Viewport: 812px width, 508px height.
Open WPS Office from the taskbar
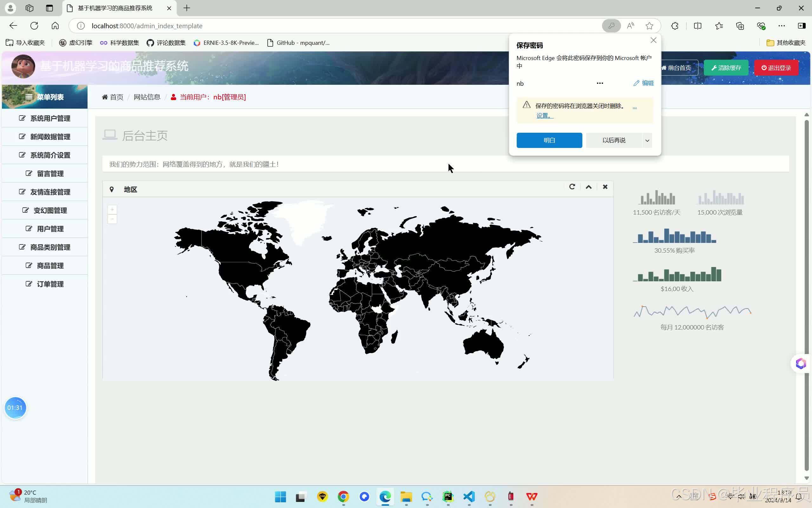[x=532, y=497]
